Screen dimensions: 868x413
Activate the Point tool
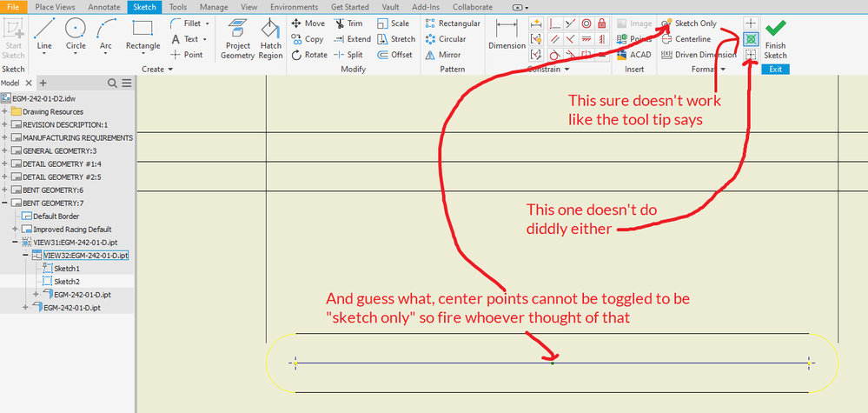coord(186,54)
